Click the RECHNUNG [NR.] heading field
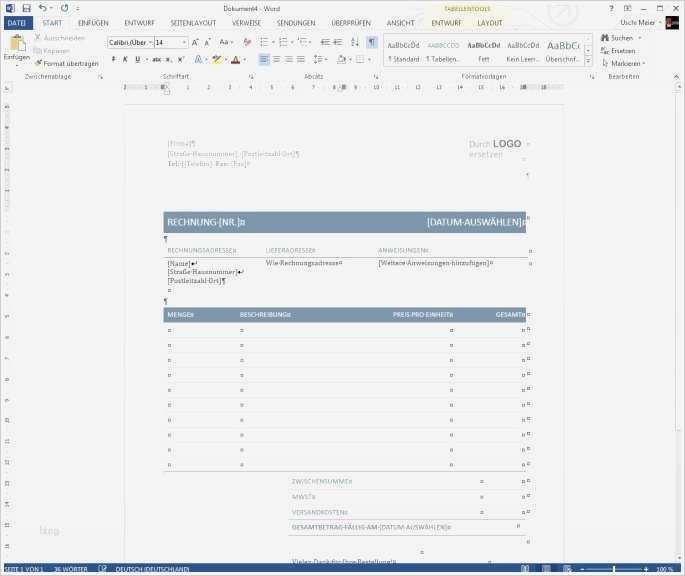 206,222
